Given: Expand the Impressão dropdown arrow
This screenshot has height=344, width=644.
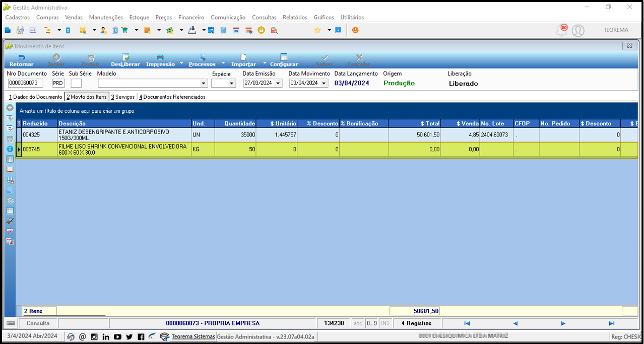Looking at the screenshot, I should tap(181, 63).
